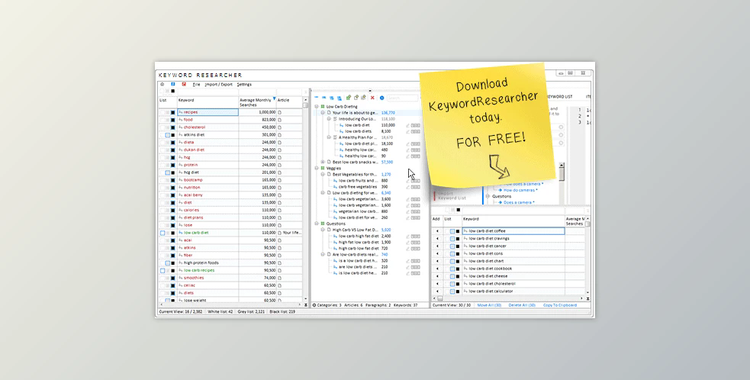This screenshot has height=380, width=750.
Task: Toggle white list box for low carb recipes
Action: pos(163,270)
